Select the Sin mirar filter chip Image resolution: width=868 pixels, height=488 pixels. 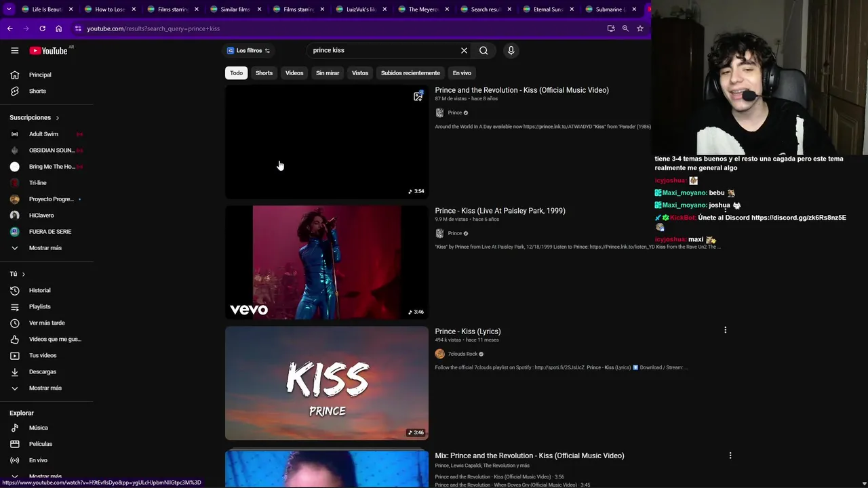click(x=328, y=73)
